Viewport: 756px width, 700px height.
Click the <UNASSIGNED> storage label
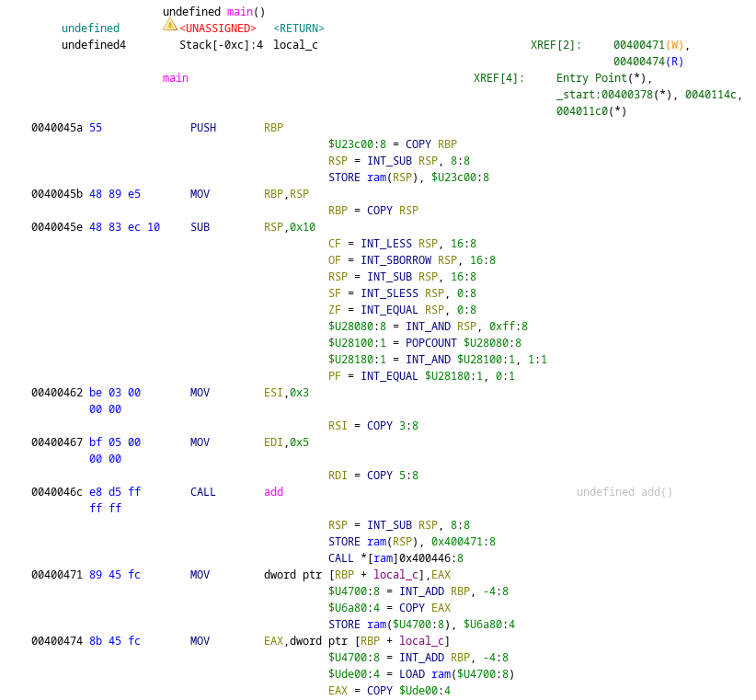coord(217,29)
